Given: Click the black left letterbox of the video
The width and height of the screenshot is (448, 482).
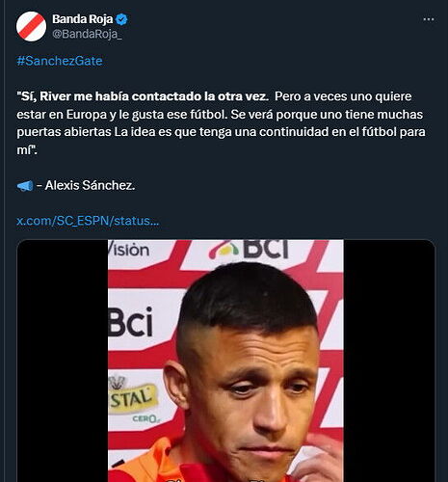Looking at the screenshot, I should pos(63,361).
